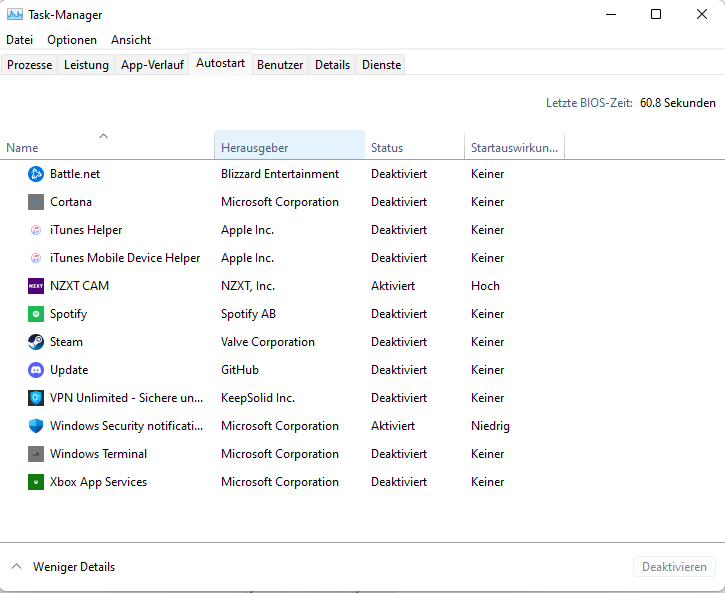The image size is (725, 593).
Task: Click the NZXT, Inc. publisher cell
Action: [x=248, y=286]
